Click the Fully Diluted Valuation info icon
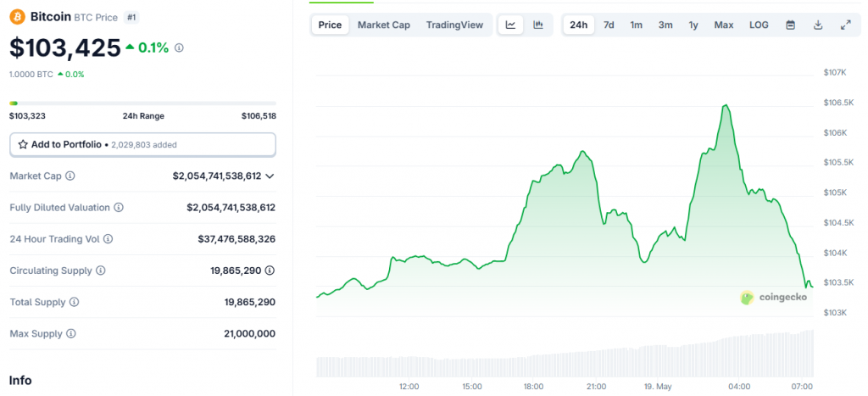 pyautogui.click(x=119, y=208)
